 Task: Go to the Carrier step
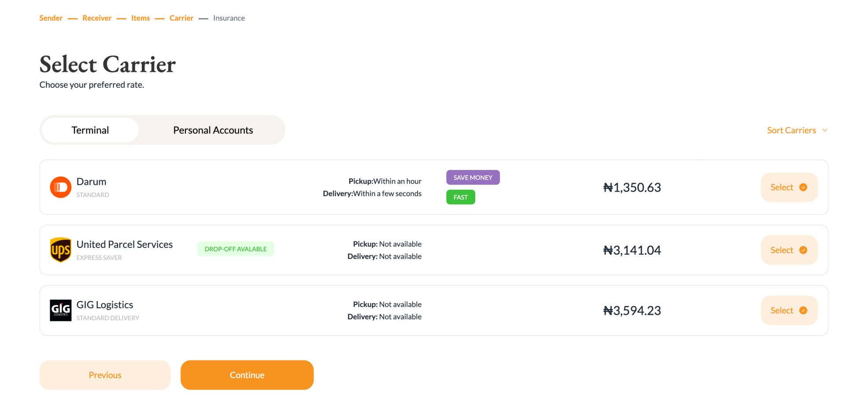(181, 18)
